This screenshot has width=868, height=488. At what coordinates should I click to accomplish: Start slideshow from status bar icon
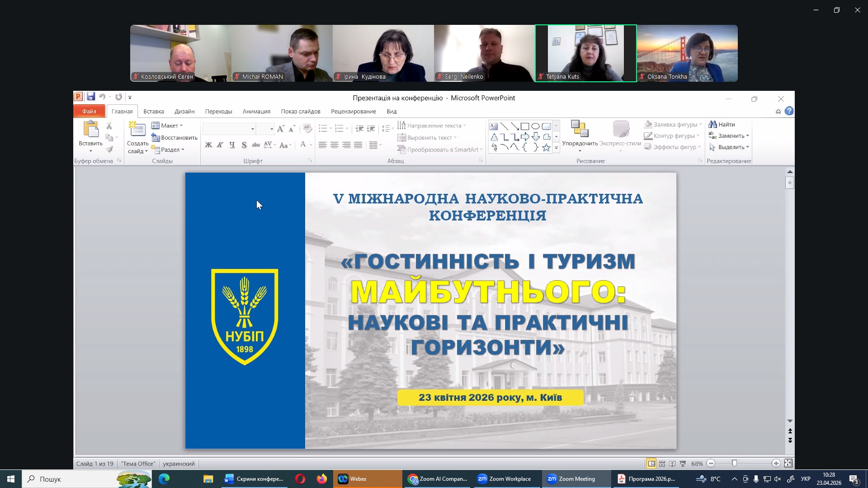(683, 464)
